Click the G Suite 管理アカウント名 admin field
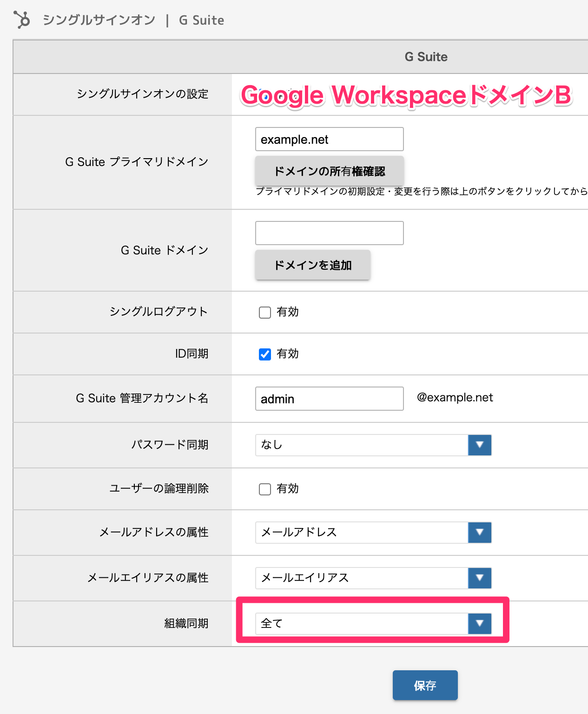 330,399
